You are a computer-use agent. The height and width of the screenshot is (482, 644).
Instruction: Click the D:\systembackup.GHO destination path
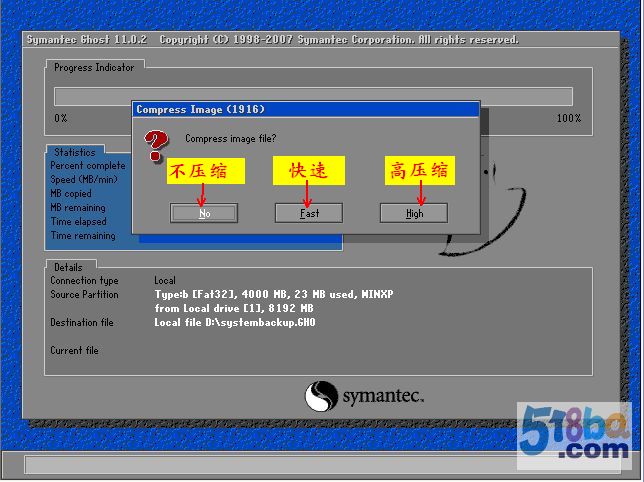(x=260, y=322)
